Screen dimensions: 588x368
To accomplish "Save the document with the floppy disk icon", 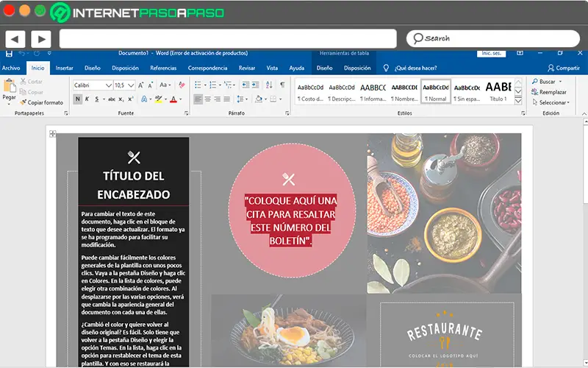I will pyautogui.click(x=9, y=53).
